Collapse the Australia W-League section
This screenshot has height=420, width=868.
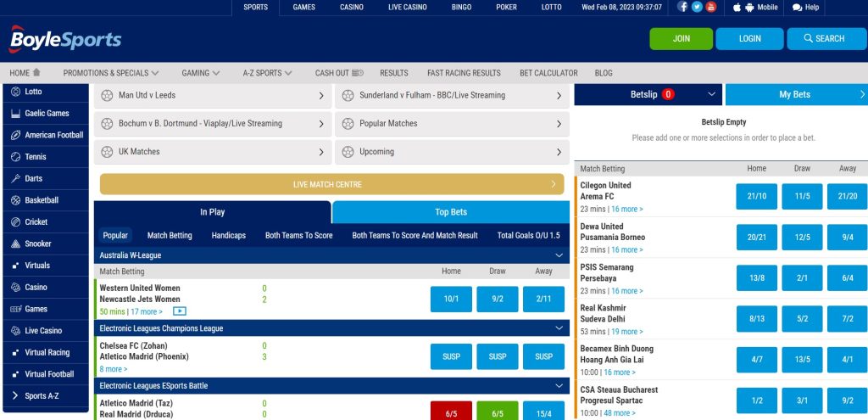point(559,255)
